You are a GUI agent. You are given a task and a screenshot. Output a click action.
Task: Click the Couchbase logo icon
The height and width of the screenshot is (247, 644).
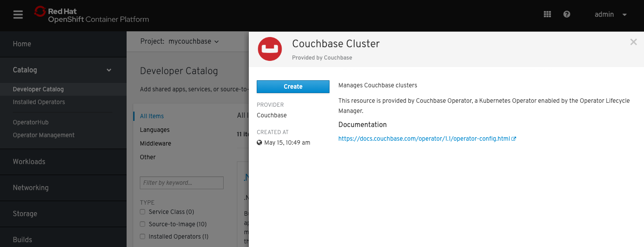point(270,49)
